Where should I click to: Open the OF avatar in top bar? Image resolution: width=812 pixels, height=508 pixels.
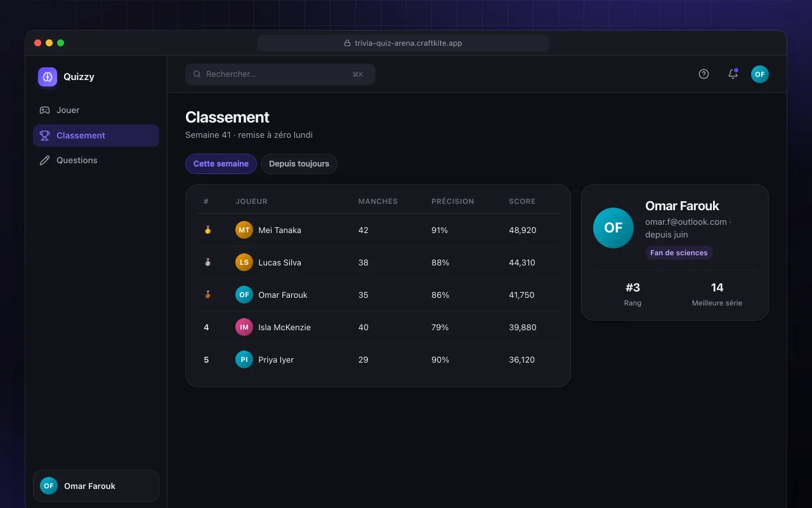(x=760, y=74)
